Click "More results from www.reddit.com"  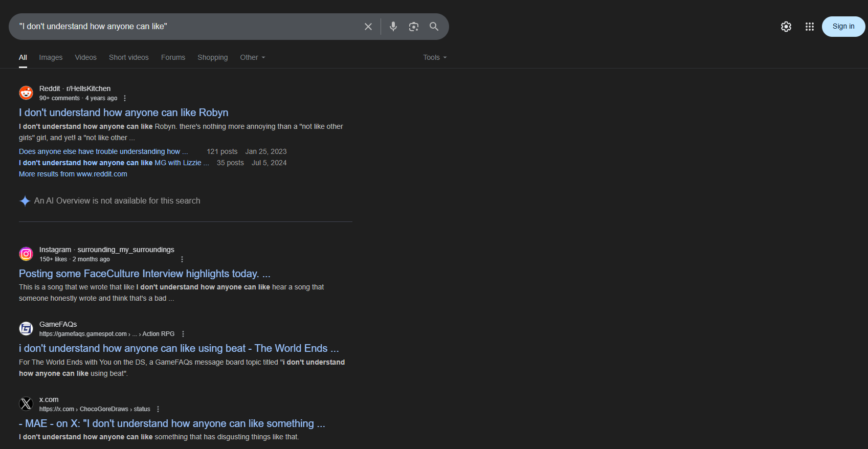(x=73, y=174)
